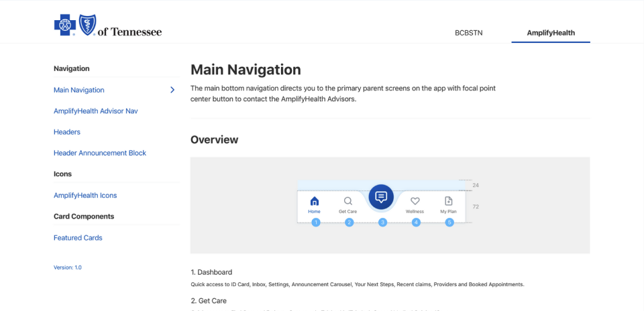Viewport: 644px width, 311px height.
Task: Click the Get Care magnifier icon
Action: coord(348,201)
